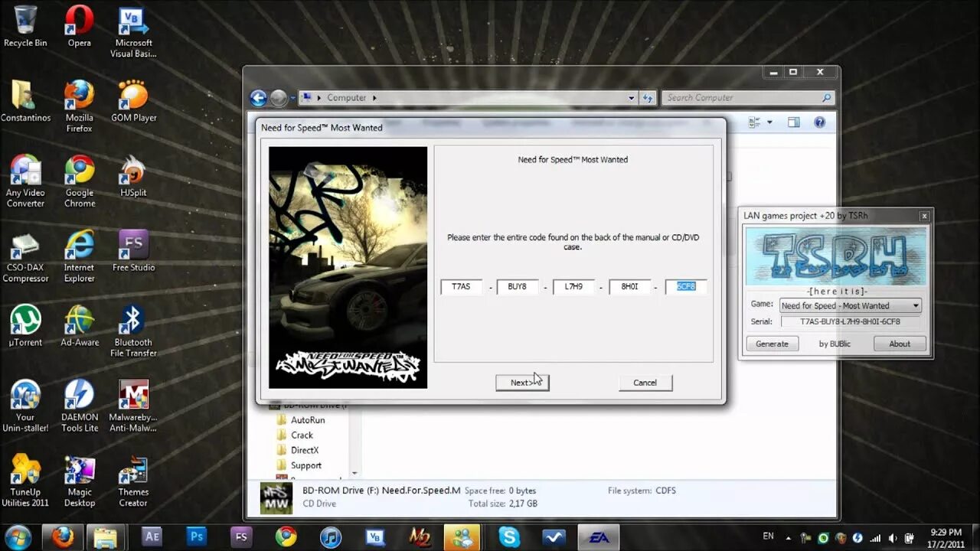Click Generate in the TSRh keygen

[772, 344]
